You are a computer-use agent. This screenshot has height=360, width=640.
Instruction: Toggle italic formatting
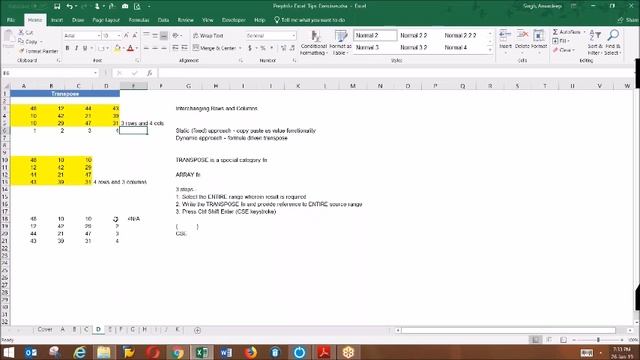pyautogui.click(x=76, y=49)
